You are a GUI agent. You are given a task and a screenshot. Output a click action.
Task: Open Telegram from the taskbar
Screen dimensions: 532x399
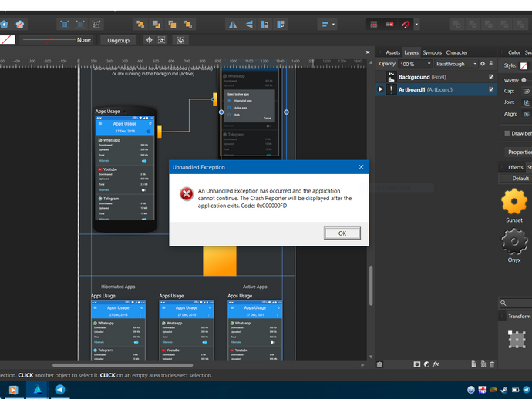click(60, 390)
